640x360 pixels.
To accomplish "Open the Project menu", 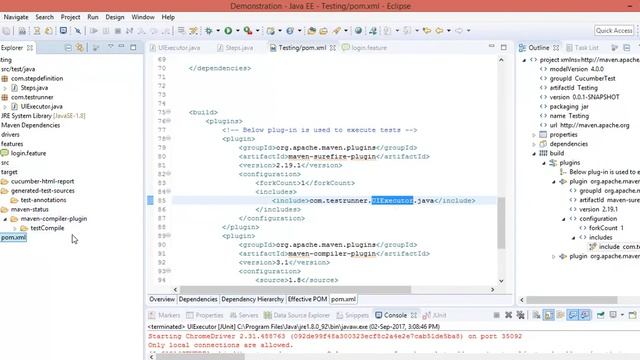I will coord(70,17).
